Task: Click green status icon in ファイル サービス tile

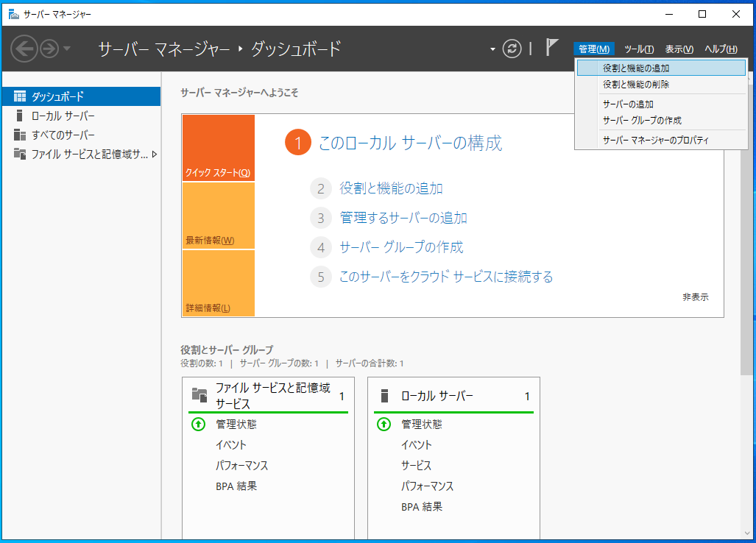Action: coord(198,424)
